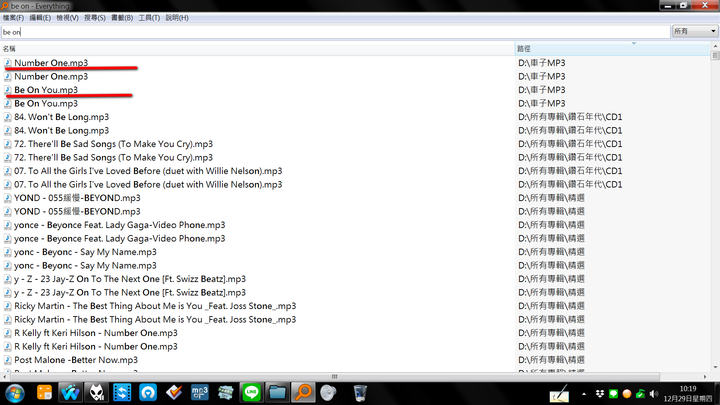Open the 工具(T) menu
The image size is (720, 405).
[149, 18]
